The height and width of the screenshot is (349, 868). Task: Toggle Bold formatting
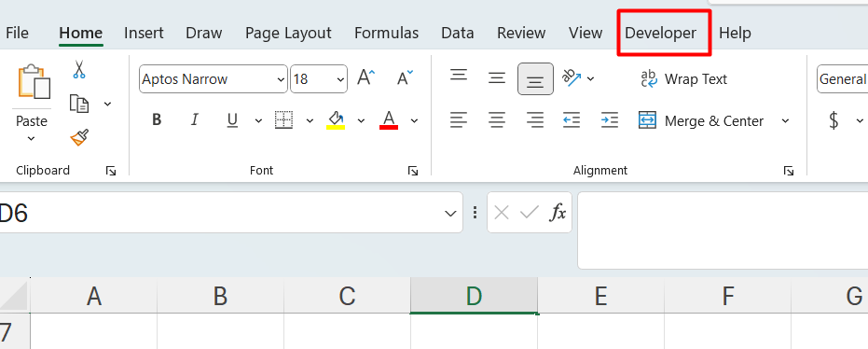(157, 119)
